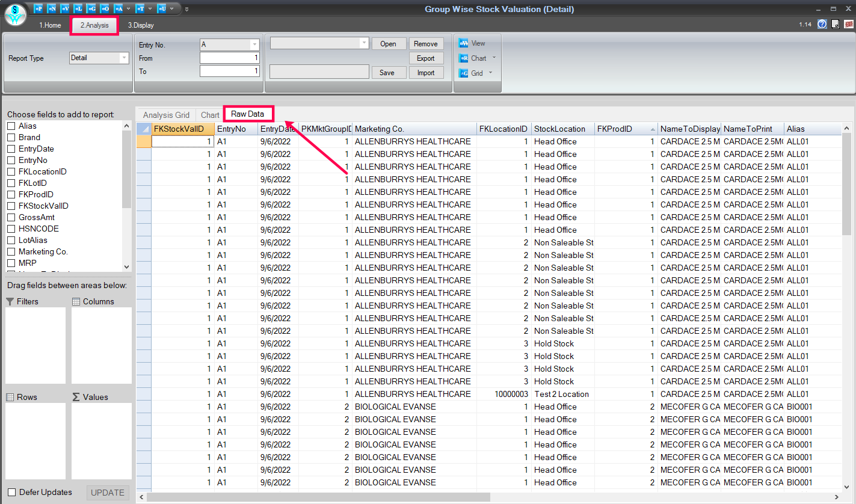This screenshot has height=504, width=856.
Task: Switch to the Analysis Grid tab
Action: coord(166,115)
